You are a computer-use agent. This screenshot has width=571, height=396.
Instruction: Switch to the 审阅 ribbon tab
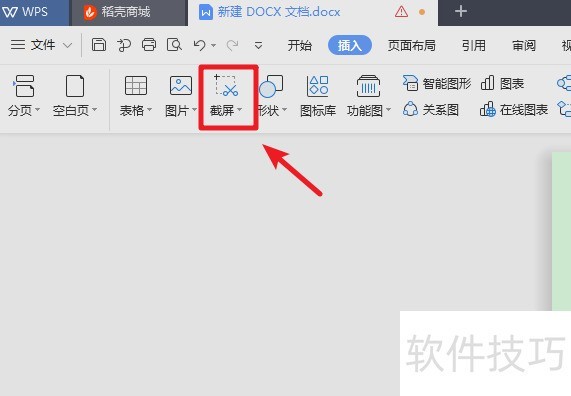524,46
